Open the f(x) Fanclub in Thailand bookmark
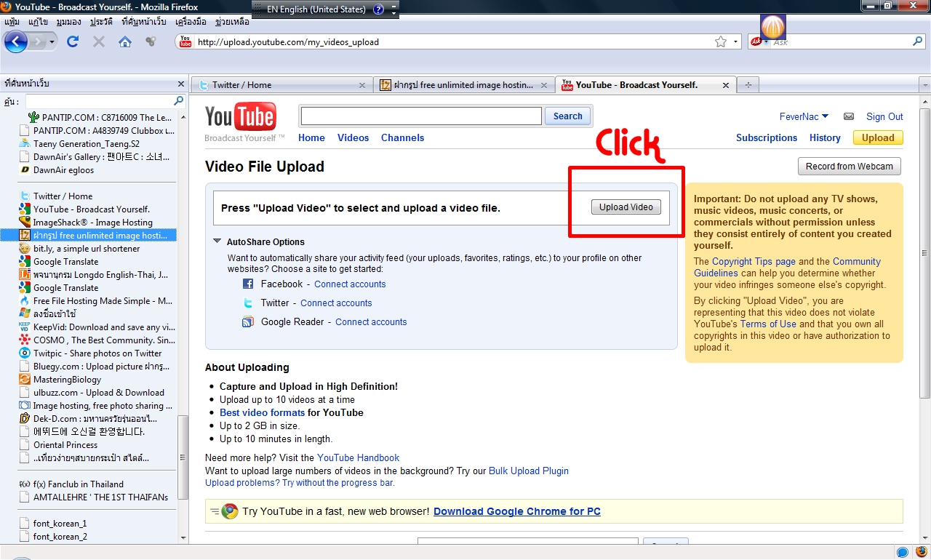The height and width of the screenshot is (560, 931). point(79,484)
